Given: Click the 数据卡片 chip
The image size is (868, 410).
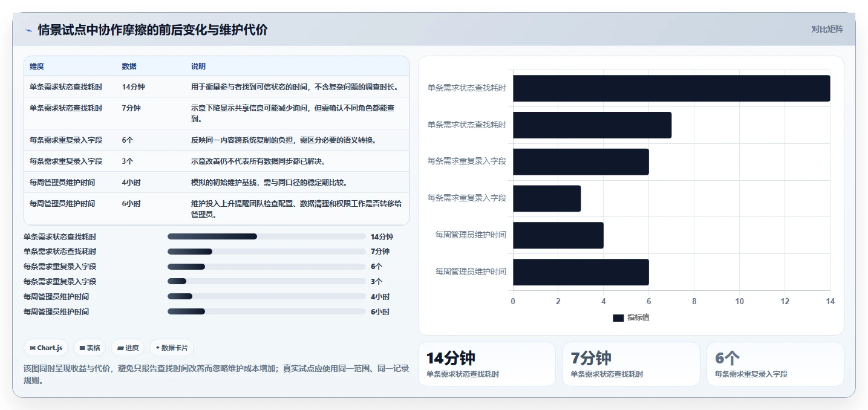Looking at the screenshot, I should [x=172, y=348].
